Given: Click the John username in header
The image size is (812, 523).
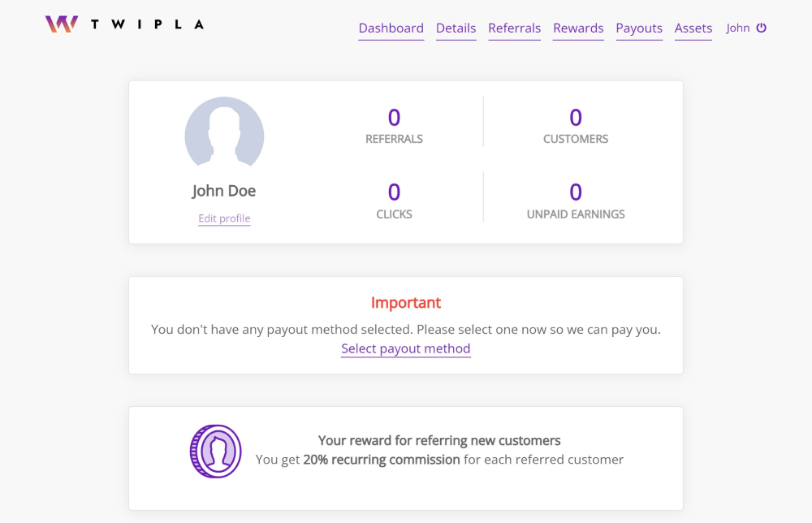Looking at the screenshot, I should [x=737, y=28].
